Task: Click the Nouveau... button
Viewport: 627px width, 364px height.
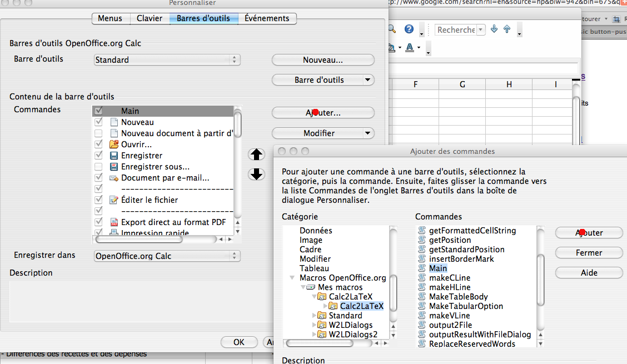Action: [x=322, y=60]
